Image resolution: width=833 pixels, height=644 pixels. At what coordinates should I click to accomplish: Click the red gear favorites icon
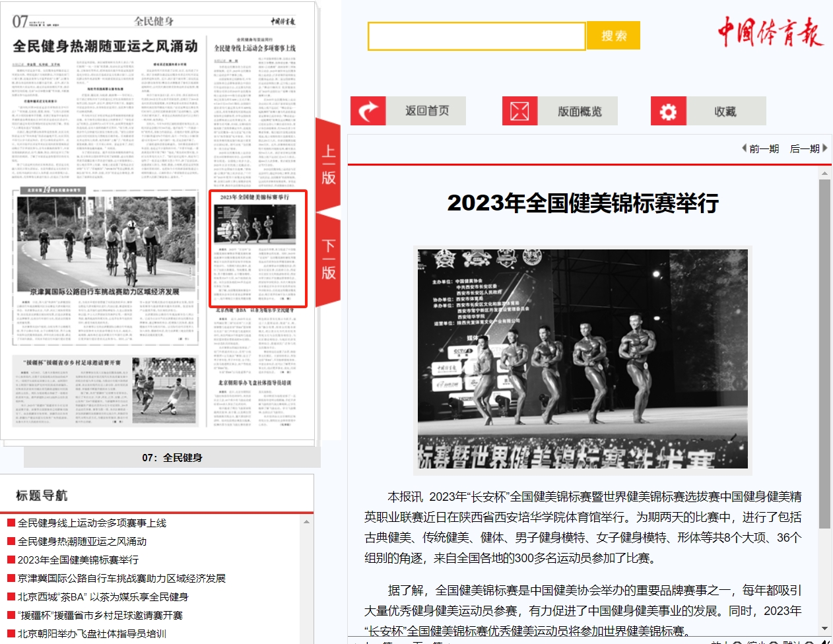click(x=668, y=111)
